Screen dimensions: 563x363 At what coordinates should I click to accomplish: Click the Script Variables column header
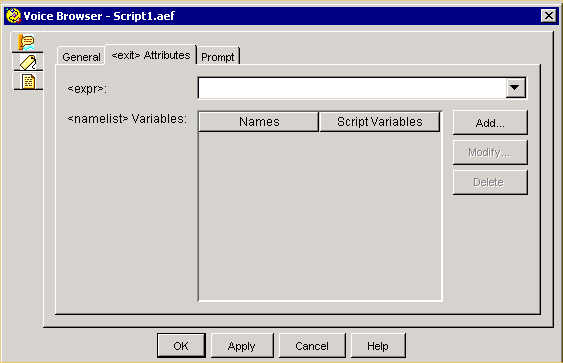click(380, 122)
